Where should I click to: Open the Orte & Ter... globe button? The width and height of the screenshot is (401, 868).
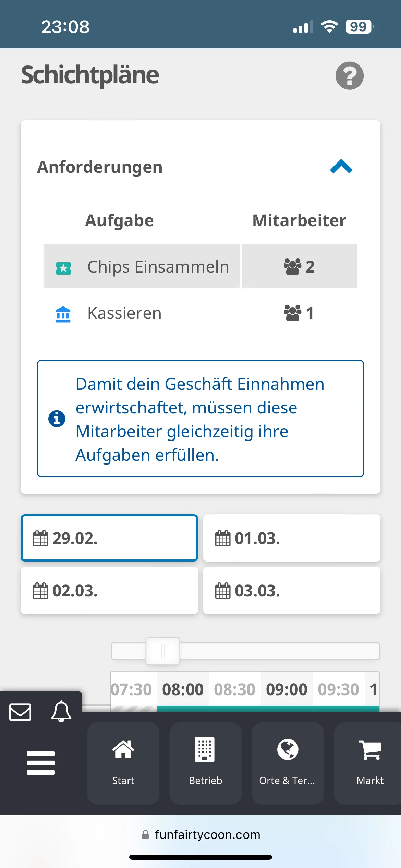(288, 763)
